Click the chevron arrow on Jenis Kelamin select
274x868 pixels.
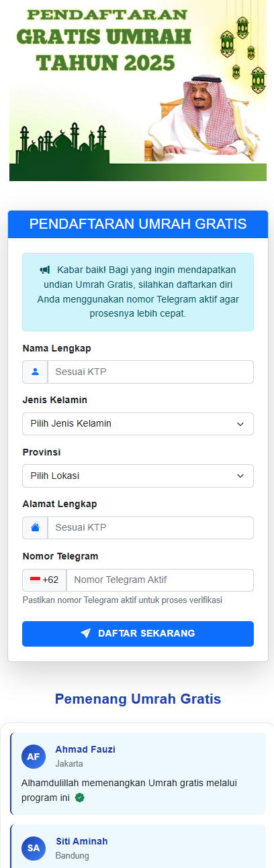(240, 424)
